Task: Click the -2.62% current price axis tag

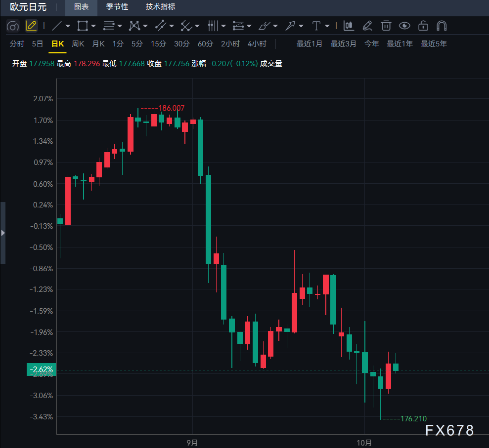Action: pyautogui.click(x=41, y=369)
